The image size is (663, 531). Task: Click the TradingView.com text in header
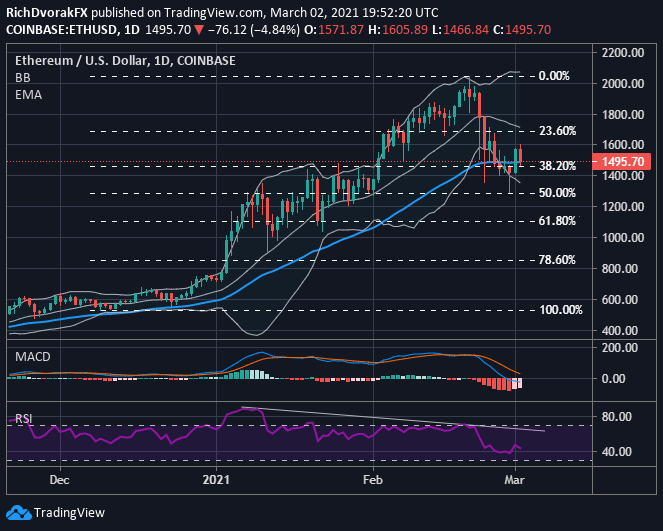[x=213, y=13]
